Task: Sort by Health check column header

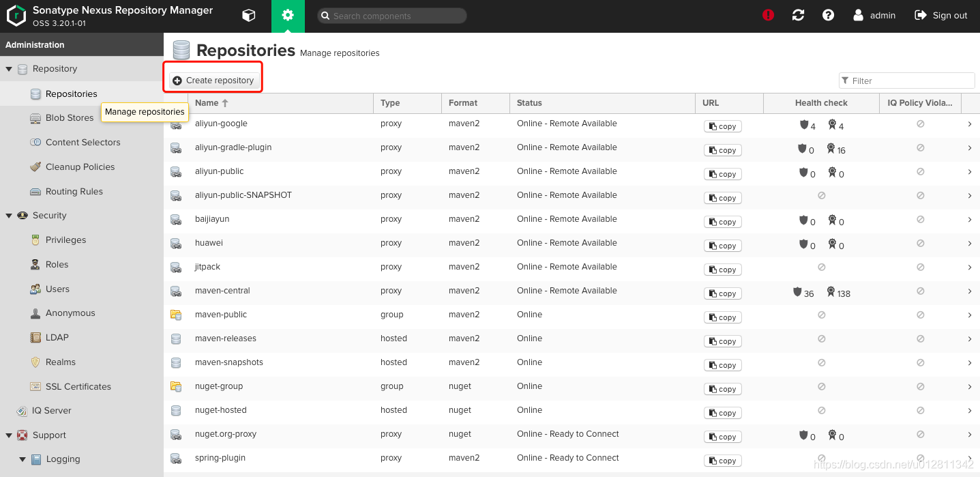Action: click(x=822, y=103)
